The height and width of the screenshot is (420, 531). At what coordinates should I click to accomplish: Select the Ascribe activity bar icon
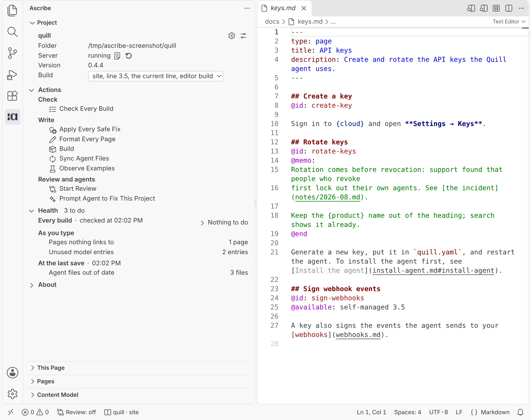12,117
